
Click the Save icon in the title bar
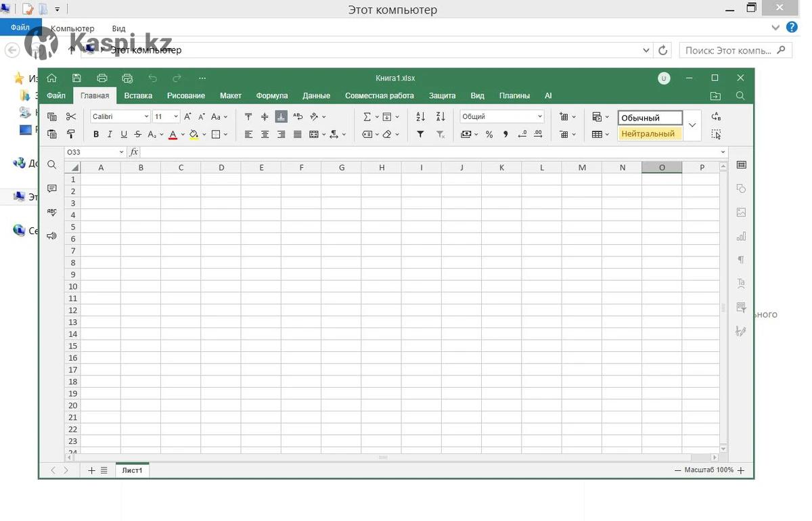pos(76,78)
